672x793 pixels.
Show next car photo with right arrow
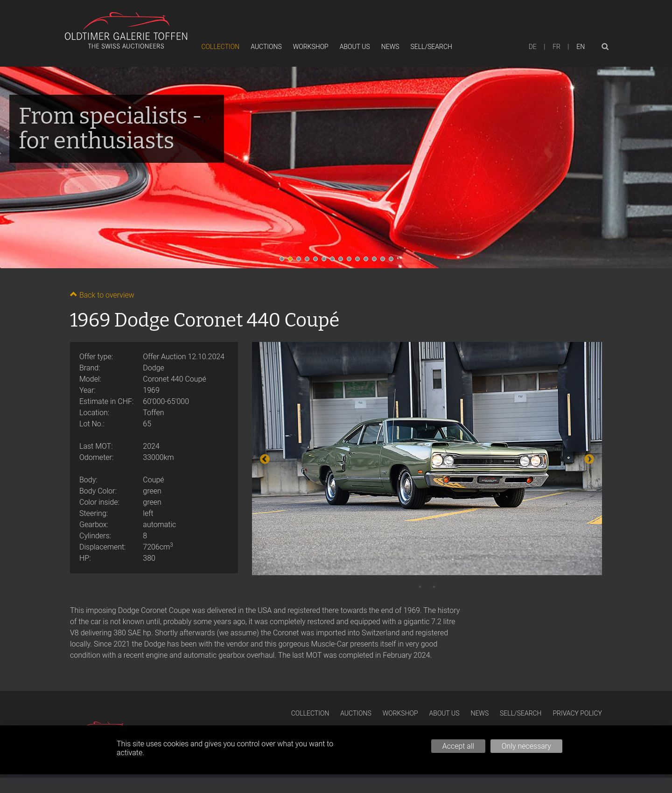click(x=589, y=459)
